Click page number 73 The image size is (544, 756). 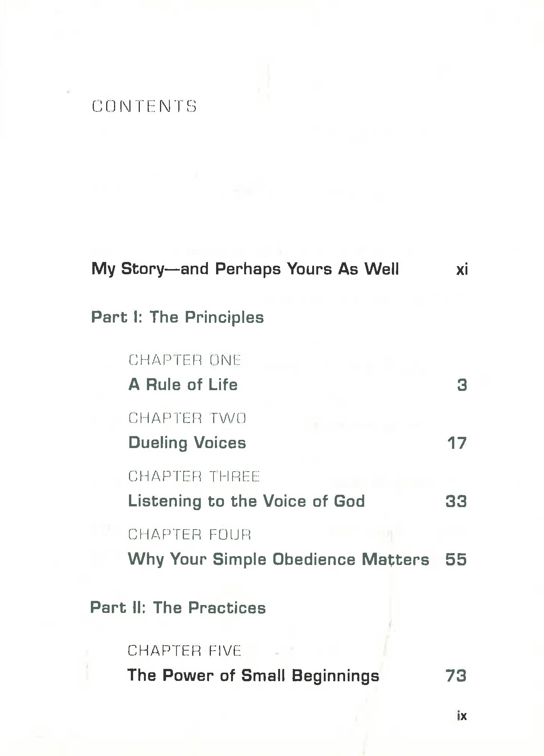(x=456, y=676)
